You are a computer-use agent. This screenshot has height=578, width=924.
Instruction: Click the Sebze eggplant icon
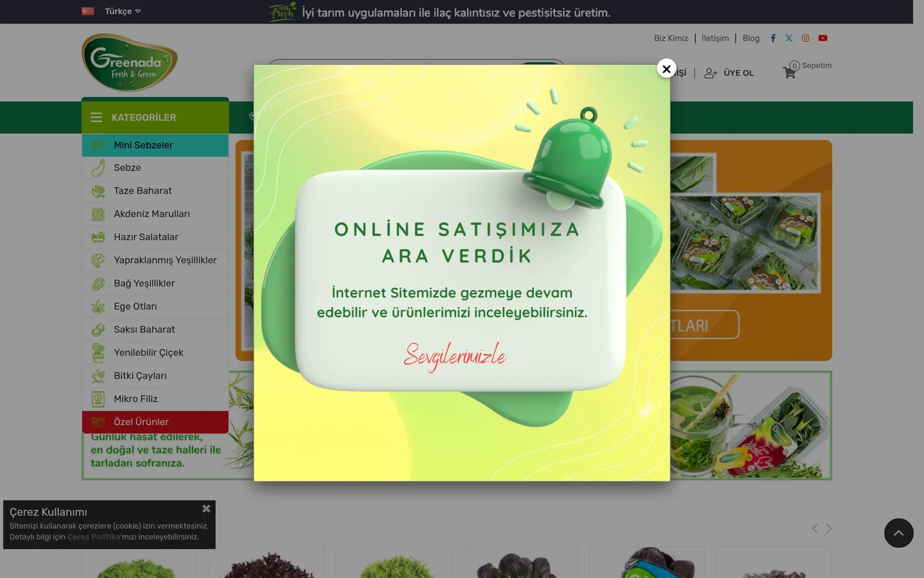[98, 168]
